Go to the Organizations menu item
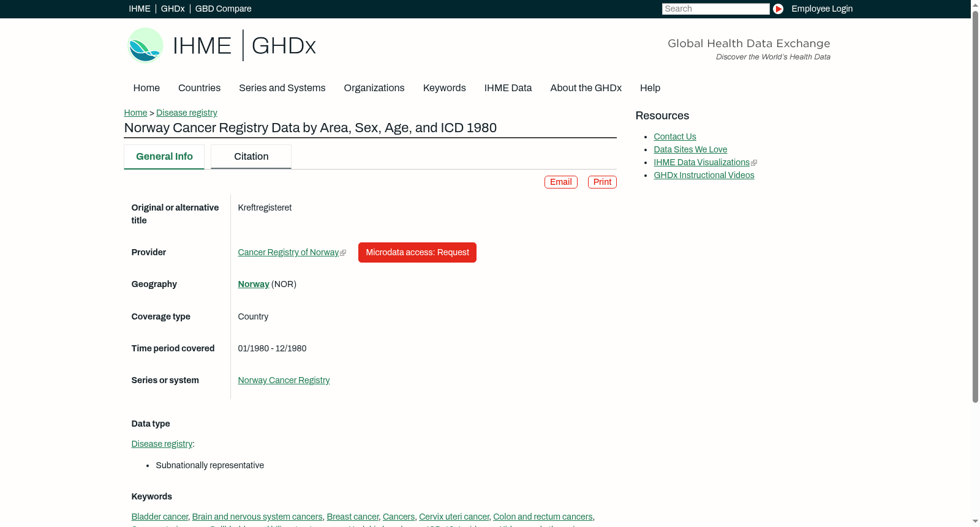Image resolution: width=980 pixels, height=527 pixels. pyautogui.click(x=374, y=88)
